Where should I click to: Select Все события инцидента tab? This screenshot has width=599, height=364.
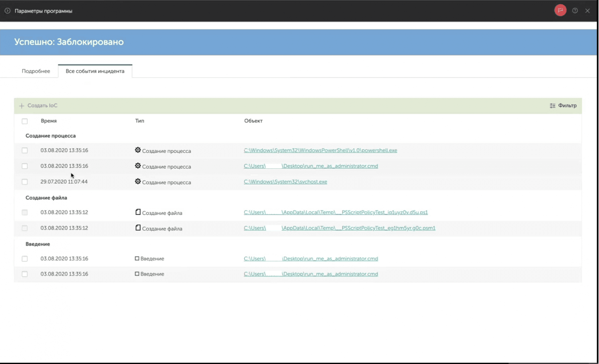pos(95,71)
